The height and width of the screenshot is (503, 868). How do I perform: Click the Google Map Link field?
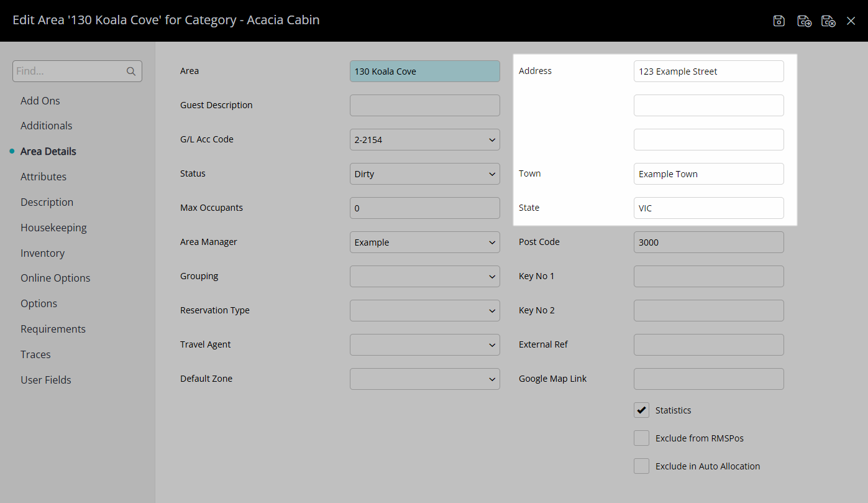tap(709, 379)
